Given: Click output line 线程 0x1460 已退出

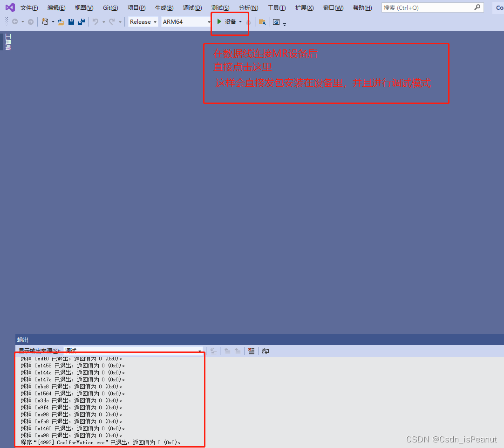Looking at the screenshot, I should [73, 428].
